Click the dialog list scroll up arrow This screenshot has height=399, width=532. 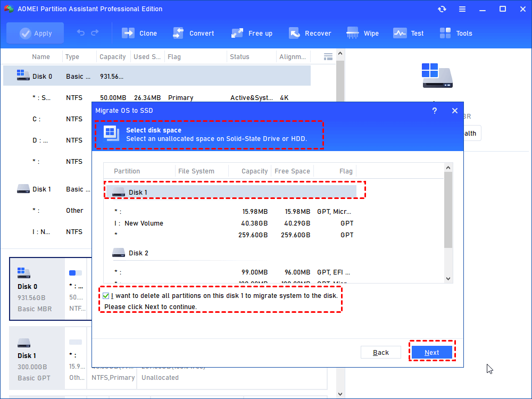448,168
